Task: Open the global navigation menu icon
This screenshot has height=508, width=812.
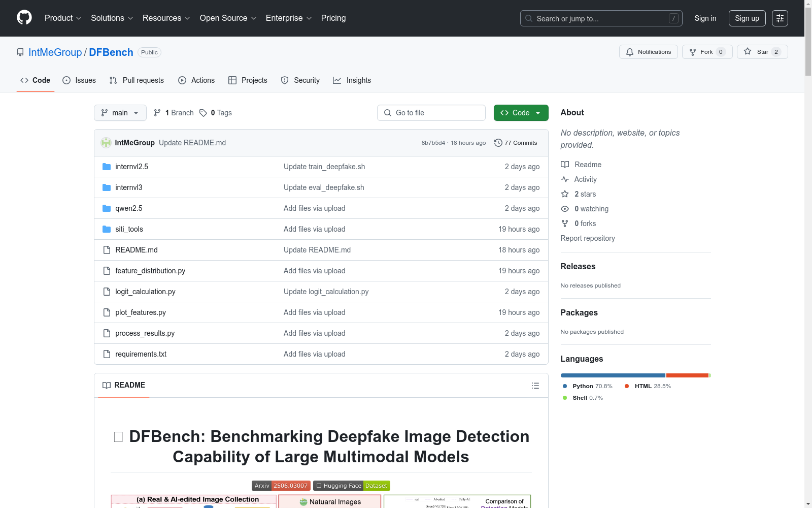Action: (x=780, y=18)
